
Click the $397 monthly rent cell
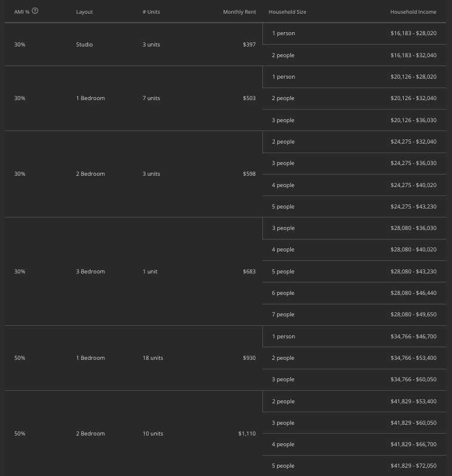(x=249, y=45)
